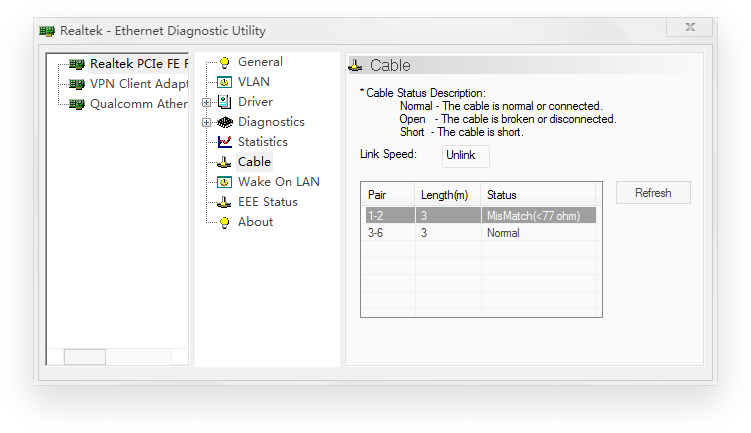The width and height of the screenshot is (751, 433).
Task: Click the Status column header
Action: pos(538,195)
